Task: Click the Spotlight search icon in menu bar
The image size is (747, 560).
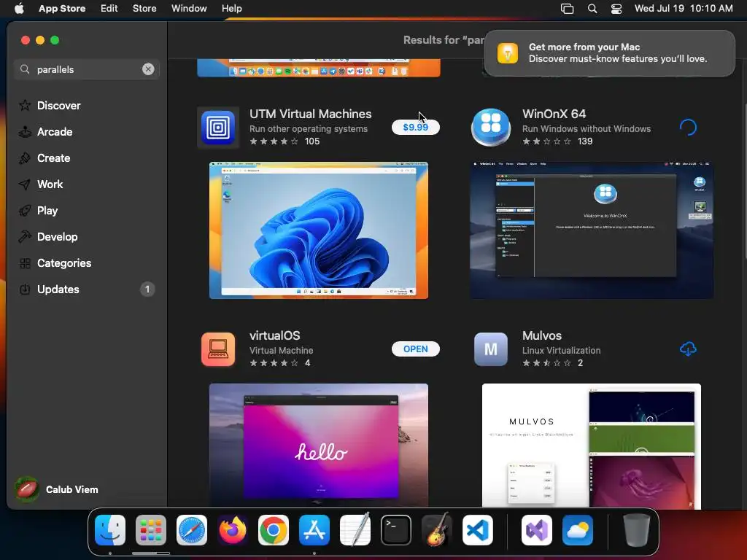Action: click(x=592, y=9)
